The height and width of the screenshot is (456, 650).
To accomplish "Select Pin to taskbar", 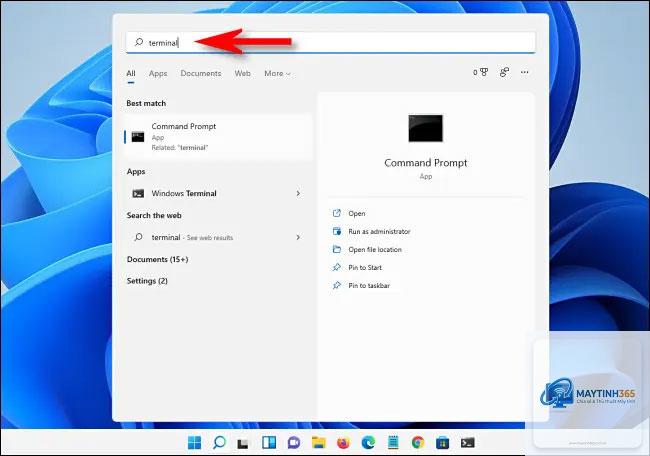I will coord(369,286).
